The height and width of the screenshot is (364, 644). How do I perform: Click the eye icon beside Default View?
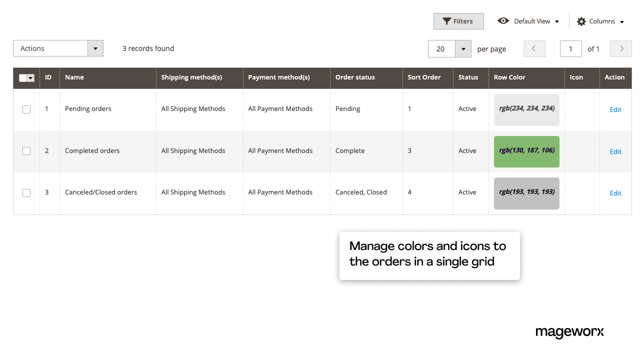click(x=503, y=21)
